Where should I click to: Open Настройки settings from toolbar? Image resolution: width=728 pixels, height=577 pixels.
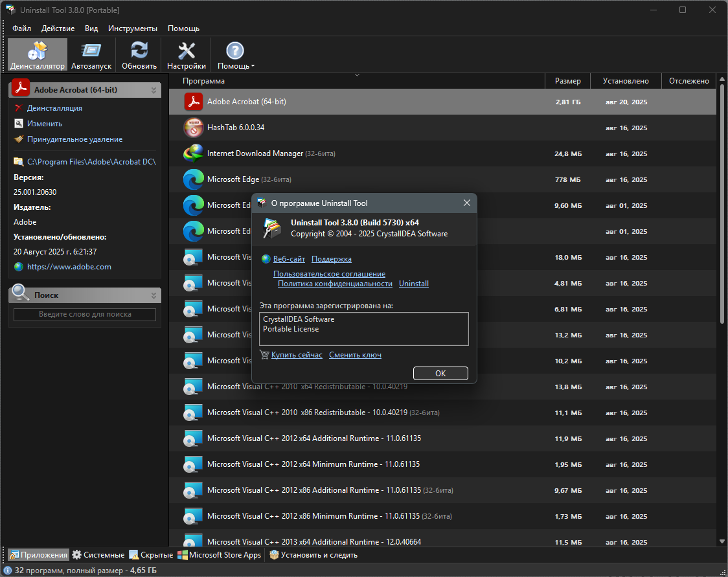tap(187, 54)
